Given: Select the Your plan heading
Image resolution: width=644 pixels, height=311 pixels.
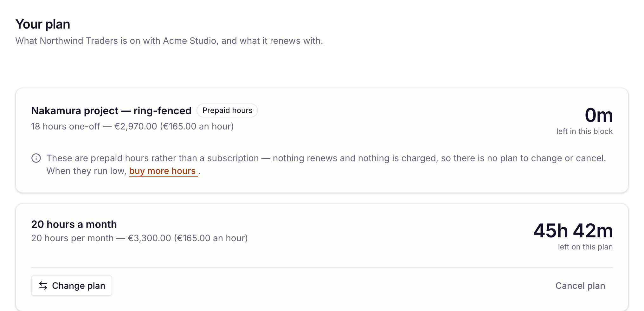Looking at the screenshot, I should (43, 24).
